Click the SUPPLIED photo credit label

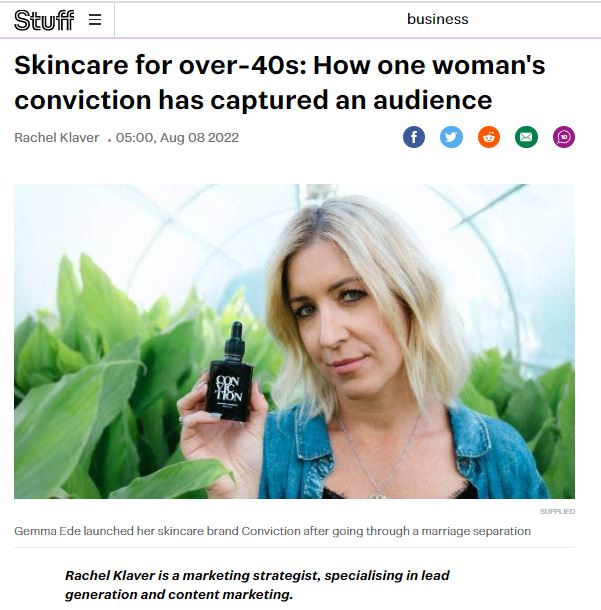coord(557,512)
